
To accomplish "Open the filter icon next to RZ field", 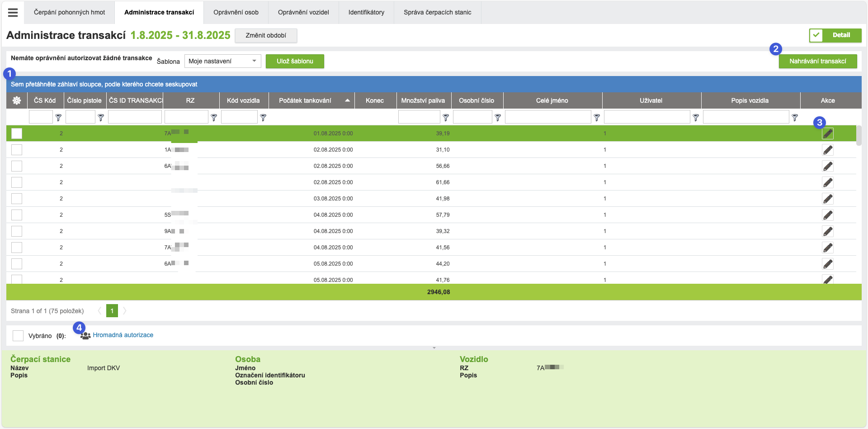I will pyautogui.click(x=214, y=117).
